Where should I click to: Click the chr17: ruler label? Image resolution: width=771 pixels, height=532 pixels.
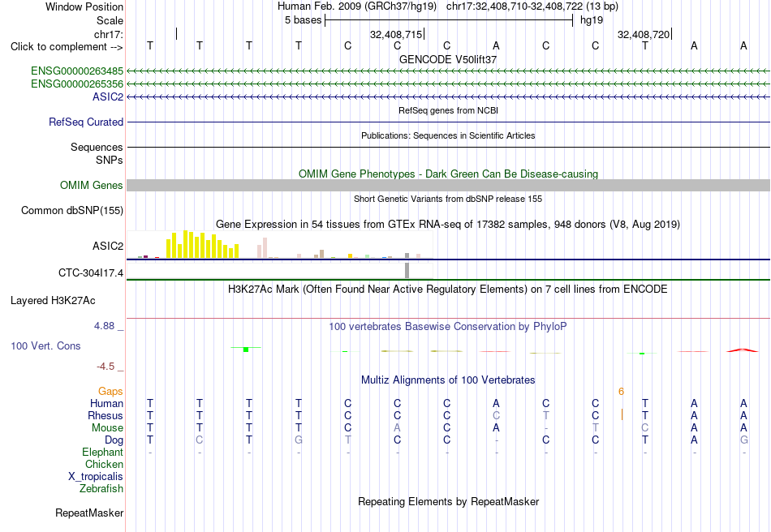click(x=108, y=34)
